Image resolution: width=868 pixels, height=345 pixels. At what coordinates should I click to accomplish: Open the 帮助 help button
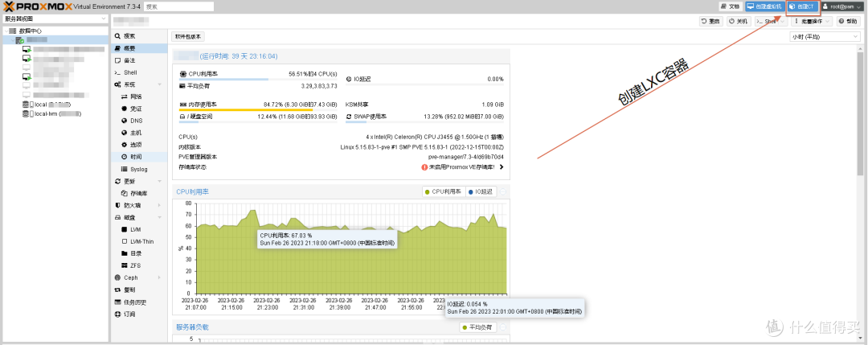click(x=847, y=22)
